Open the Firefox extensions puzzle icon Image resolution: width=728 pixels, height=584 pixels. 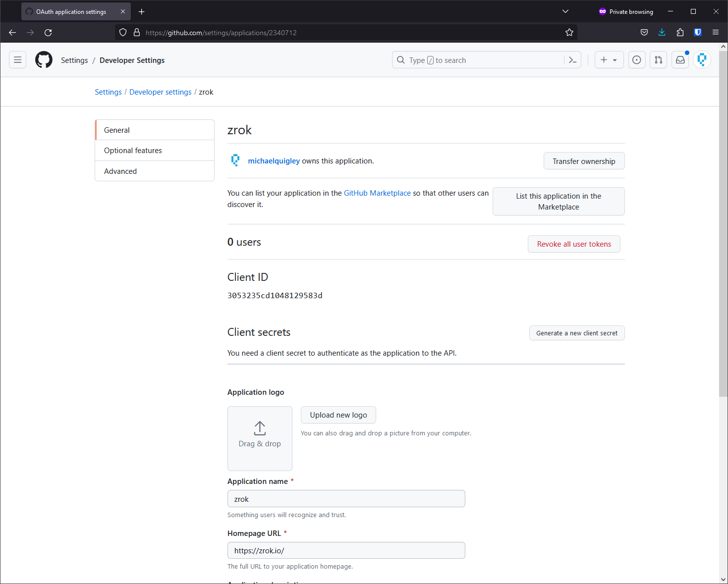(680, 33)
